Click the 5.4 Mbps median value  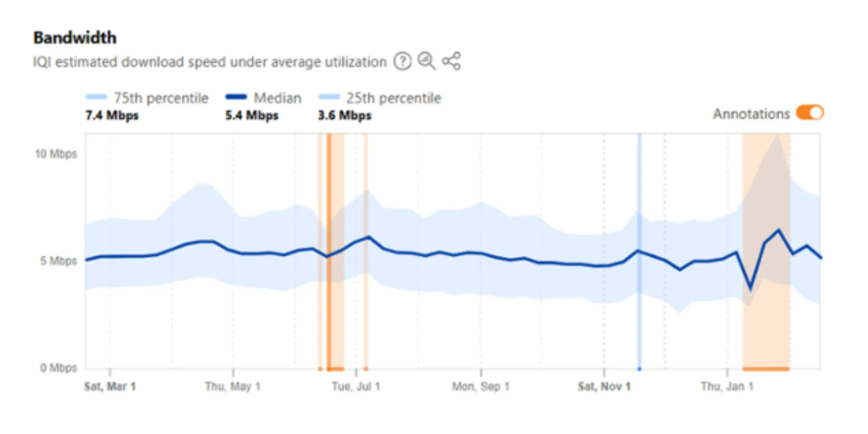click(252, 116)
